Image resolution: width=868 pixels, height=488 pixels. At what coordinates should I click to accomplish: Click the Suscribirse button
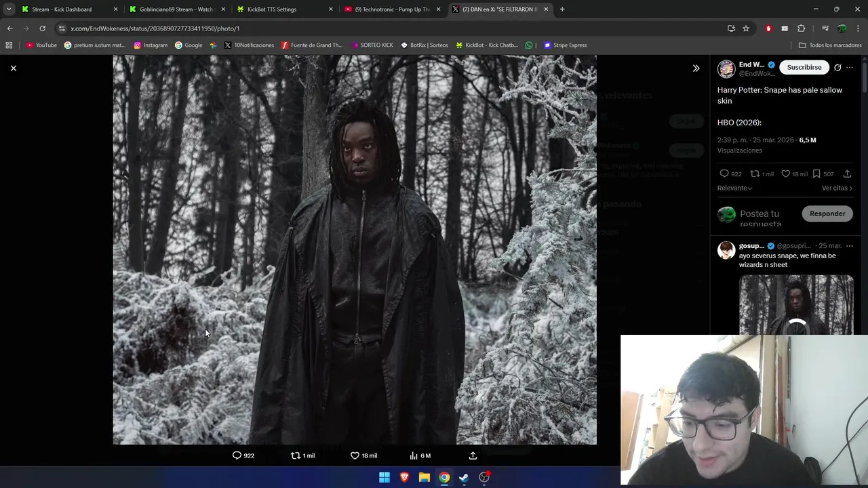tap(804, 67)
